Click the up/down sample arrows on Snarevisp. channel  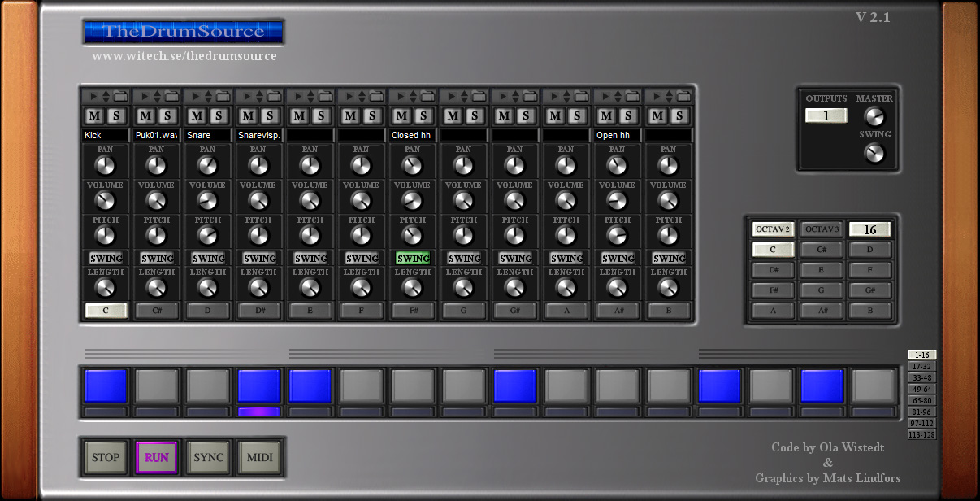click(259, 96)
